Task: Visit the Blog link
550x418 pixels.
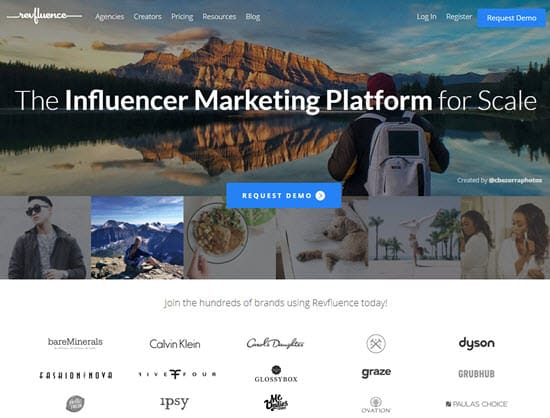Action: [x=253, y=16]
